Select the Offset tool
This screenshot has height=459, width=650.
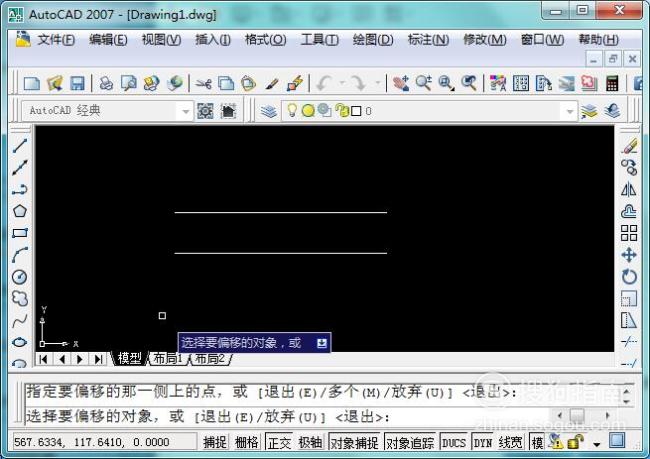coord(629,211)
